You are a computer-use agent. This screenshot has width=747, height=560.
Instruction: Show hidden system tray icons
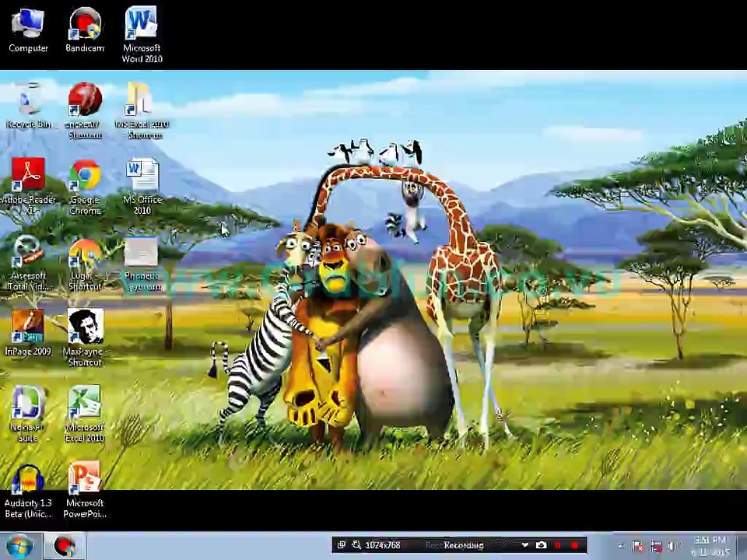(620, 546)
